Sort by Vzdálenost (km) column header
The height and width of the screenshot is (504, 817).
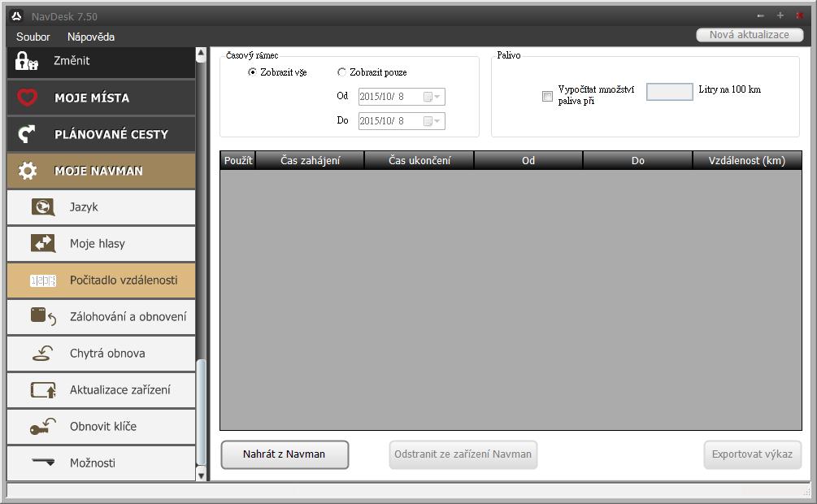coord(746,160)
